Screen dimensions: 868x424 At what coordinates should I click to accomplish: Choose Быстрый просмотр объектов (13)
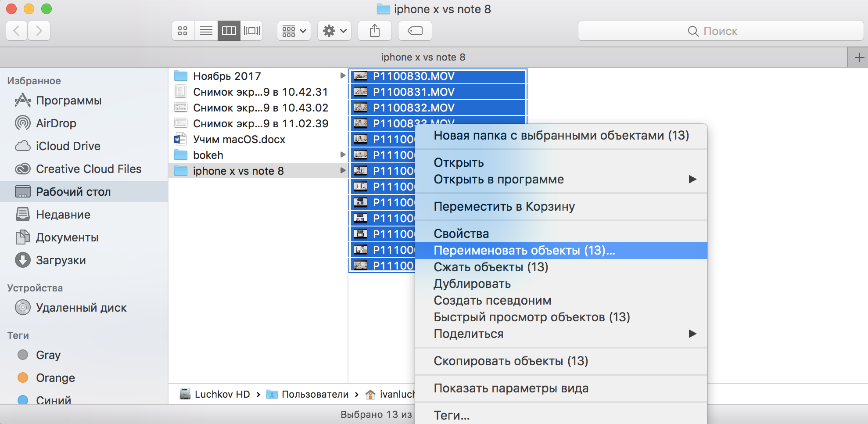tap(561, 317)
